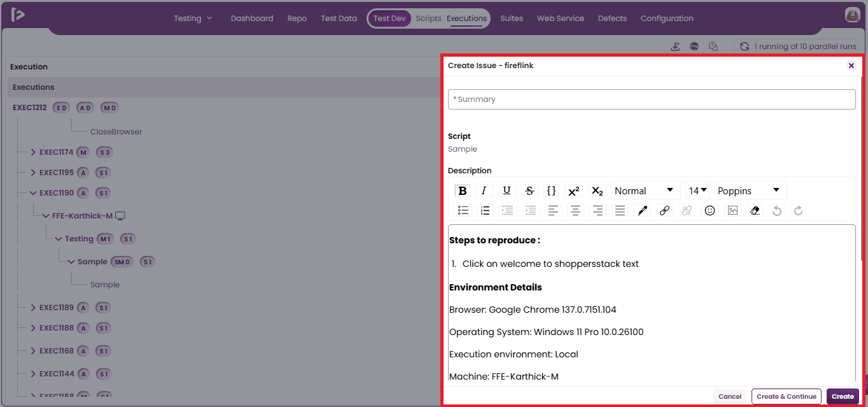868x407 pixels.
Task: Apply underline formatting
Action: click(x=507, y=190)
